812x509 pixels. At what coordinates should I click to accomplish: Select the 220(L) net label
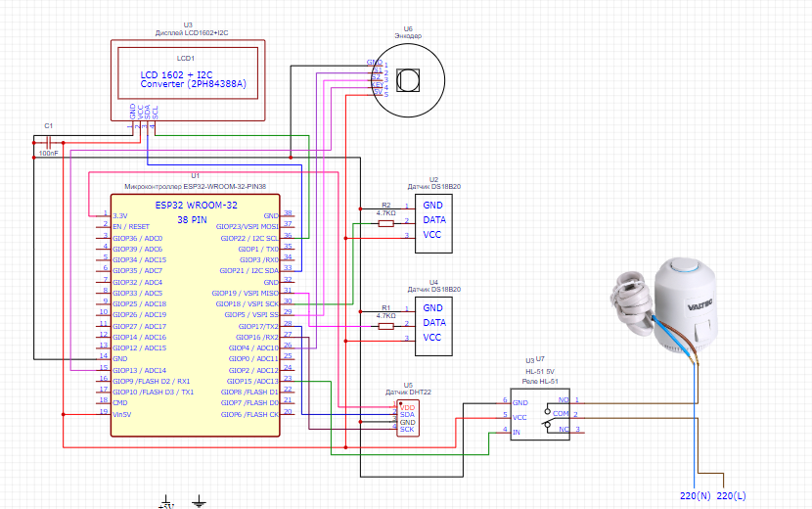[731, 496]
